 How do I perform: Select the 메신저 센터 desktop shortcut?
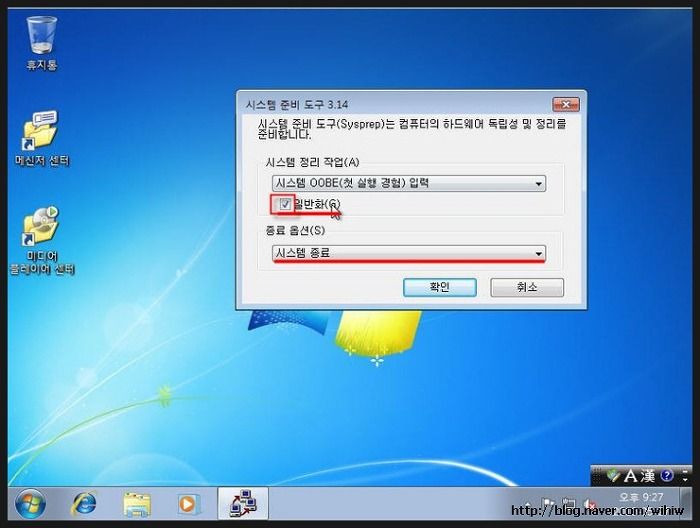pyautogui.click(x=42, y=138)
